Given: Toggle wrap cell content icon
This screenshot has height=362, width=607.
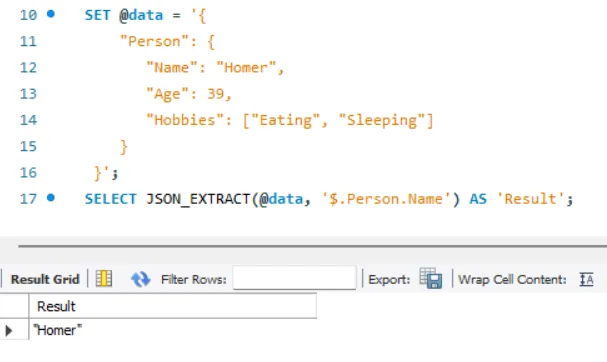Looking at the screenshot, I should [x=586, y=279].
